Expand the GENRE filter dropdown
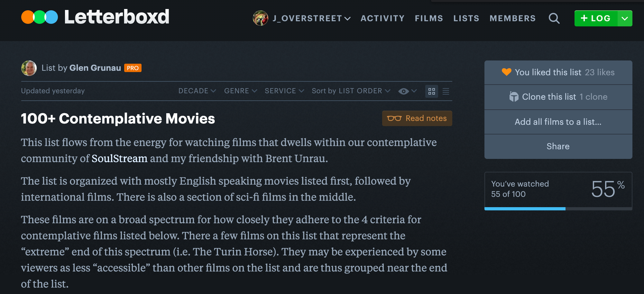 point(241,91)
